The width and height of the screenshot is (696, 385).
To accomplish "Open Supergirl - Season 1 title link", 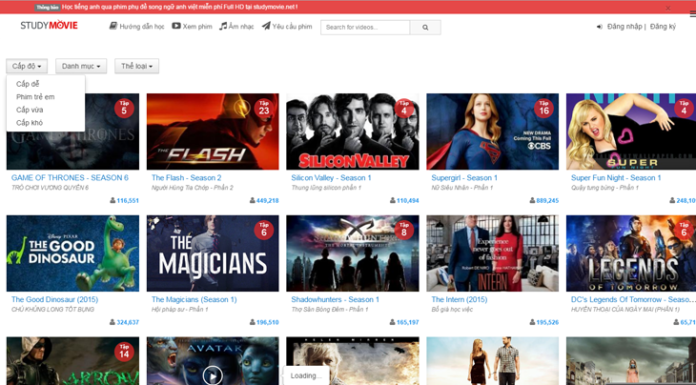I will (x=464, y=178).
